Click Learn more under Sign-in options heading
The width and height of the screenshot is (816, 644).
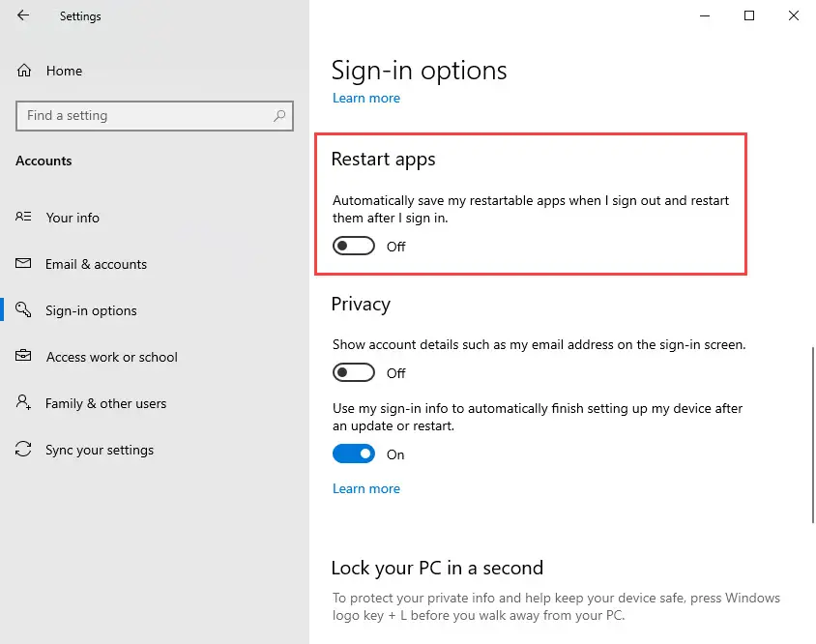pos(366,98)
